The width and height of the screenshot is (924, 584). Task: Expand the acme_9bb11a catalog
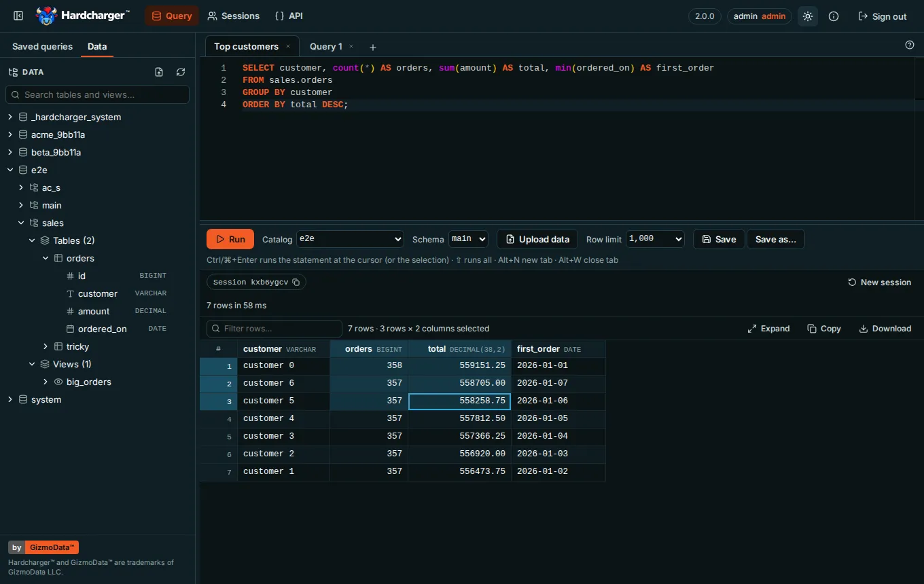point(10,134)
